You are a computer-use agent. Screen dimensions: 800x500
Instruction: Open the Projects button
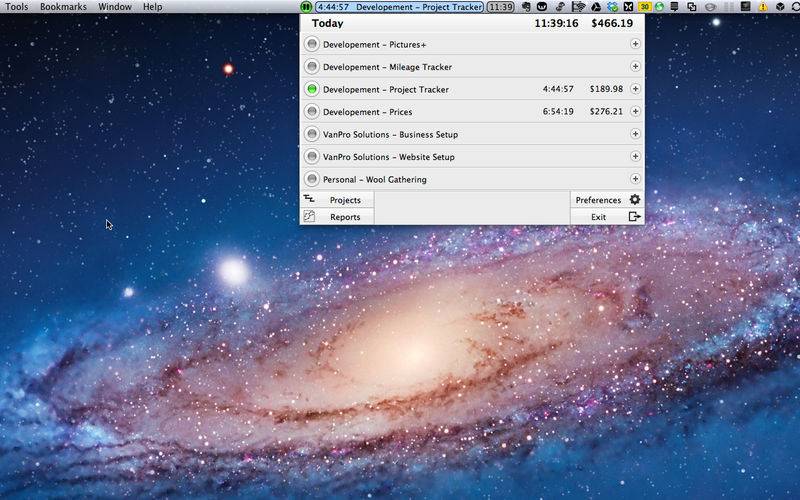click(x=337, y=199)
